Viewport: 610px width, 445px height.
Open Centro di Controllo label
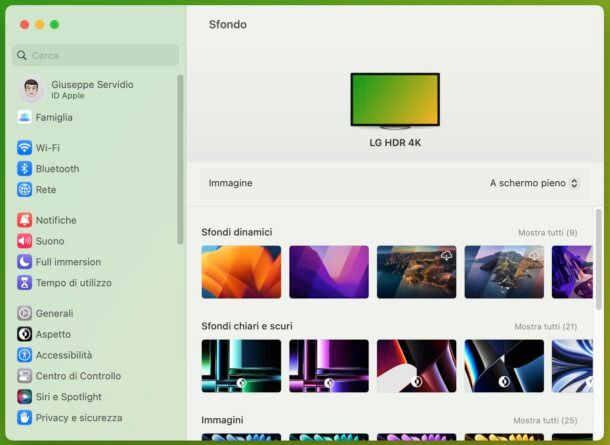tap(78, 376)
